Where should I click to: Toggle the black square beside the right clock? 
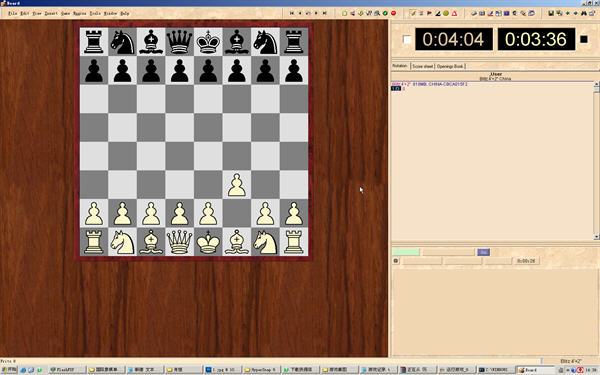pyautogui.click(x=584, y=39)
